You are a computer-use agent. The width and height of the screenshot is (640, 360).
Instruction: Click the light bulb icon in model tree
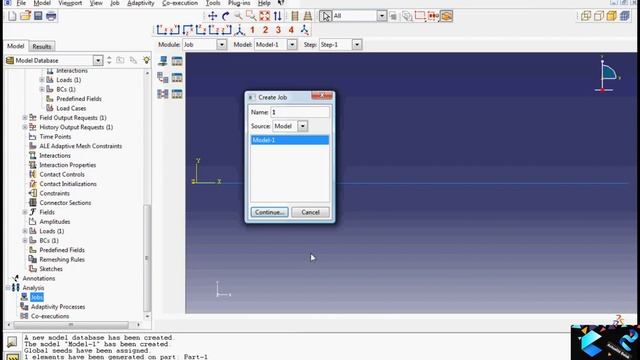(146, 60)
